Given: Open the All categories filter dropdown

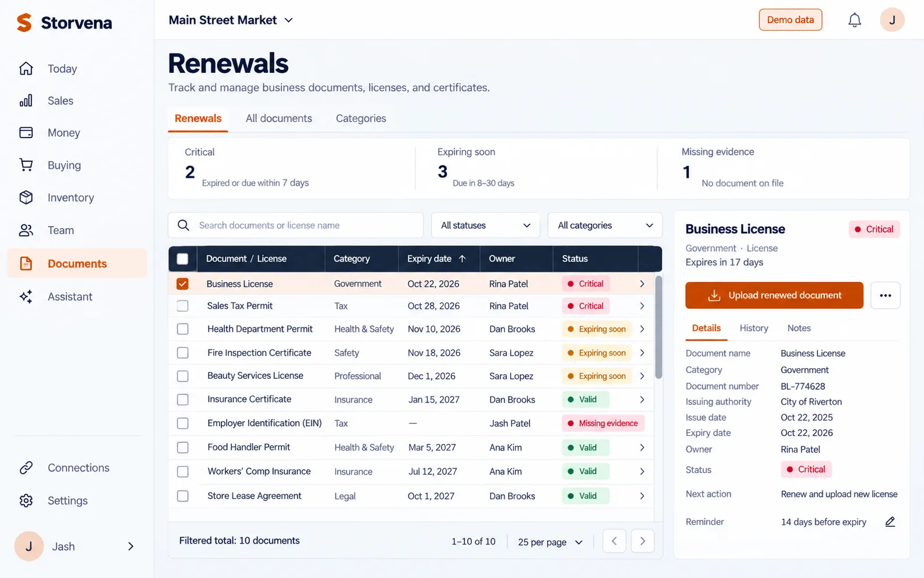Looking at the screenshot, I should (x=605, y=225).
